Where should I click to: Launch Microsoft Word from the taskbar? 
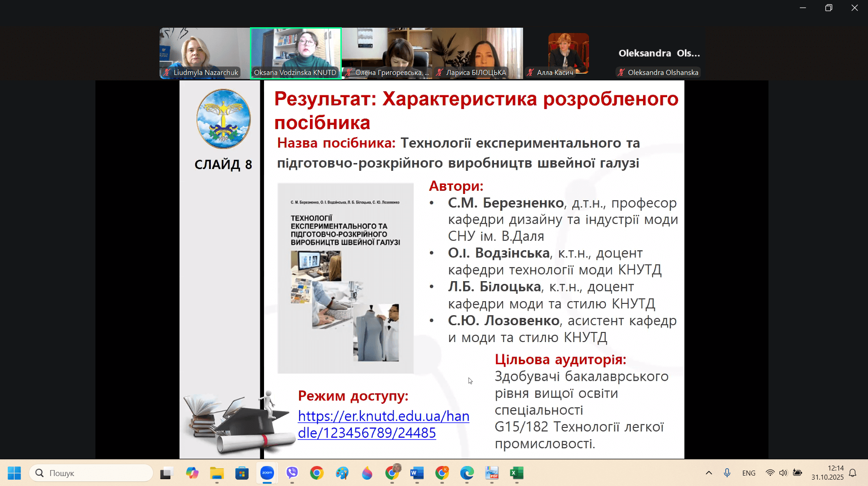pyautogui.click(x=417, y=473)
